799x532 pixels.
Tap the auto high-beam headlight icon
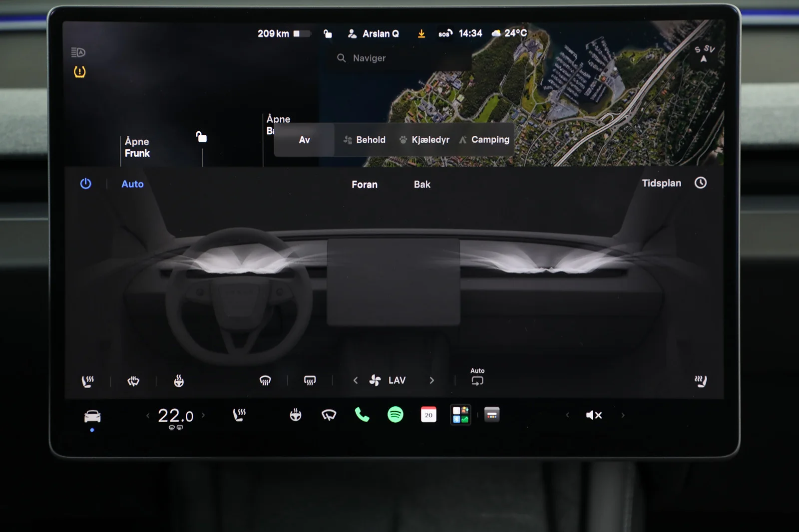[x=78, y=52]
